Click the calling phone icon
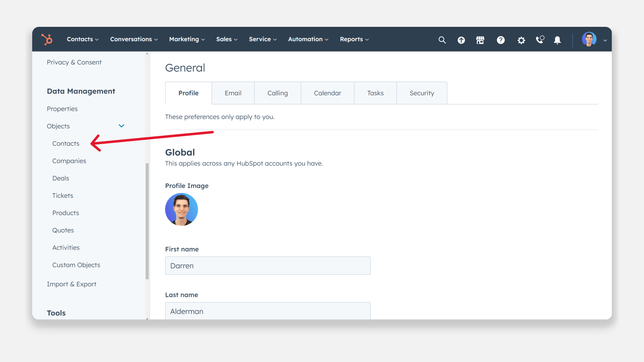The width and height of the screenshot is (644, 362). [540, 40]
